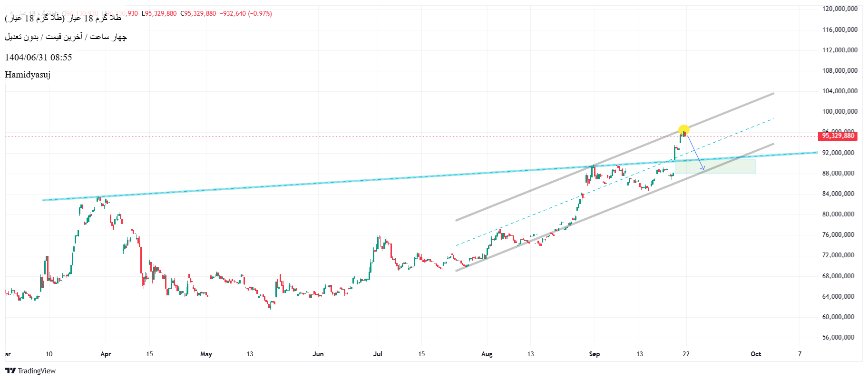Screen dimensions: 868x380
Task: Click the Hamidyasuj author text
Action: pyautogui.click(x=28, y=75)
